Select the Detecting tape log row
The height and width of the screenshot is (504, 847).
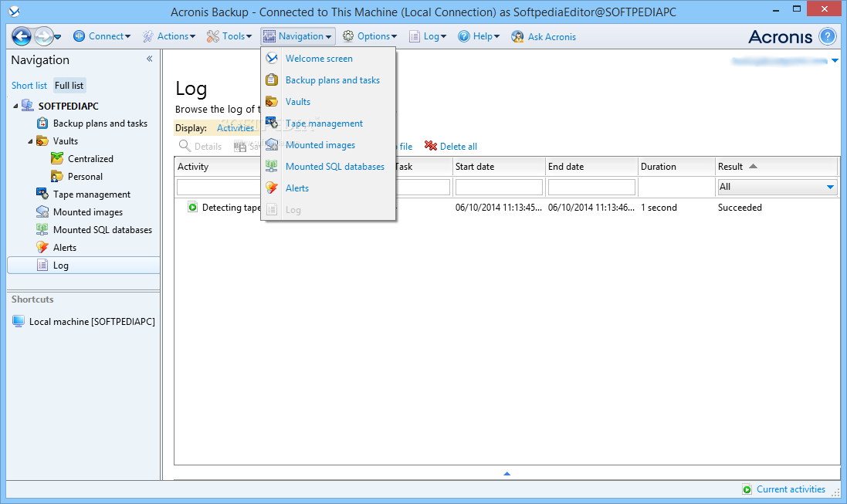(x=507, y=208)
